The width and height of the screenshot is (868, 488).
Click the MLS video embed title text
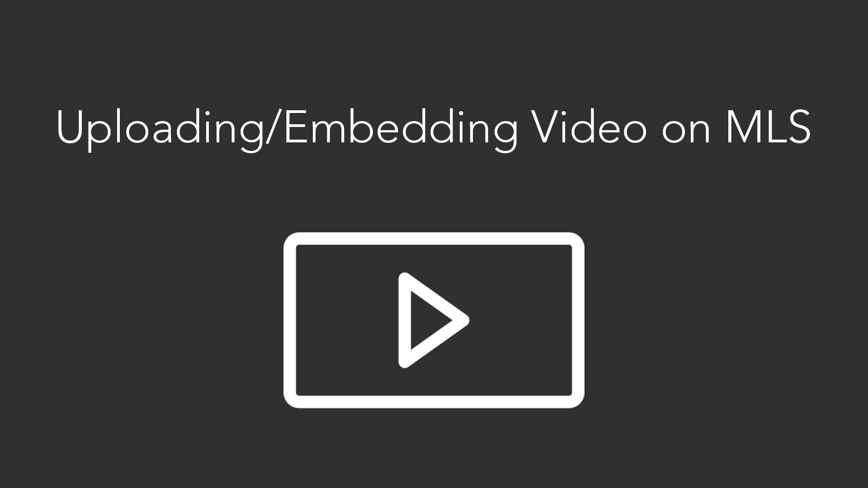coord(434,125)
